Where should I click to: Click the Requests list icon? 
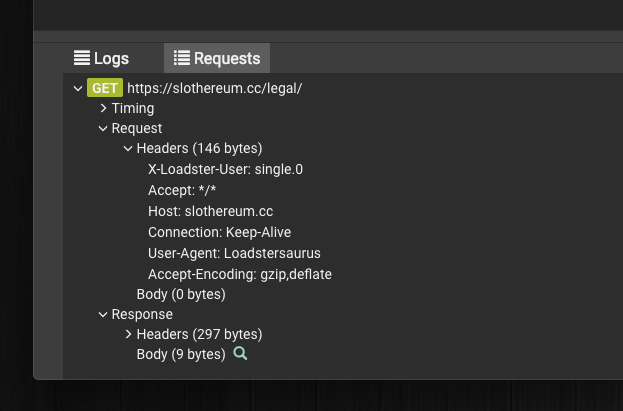pos(182,58)
